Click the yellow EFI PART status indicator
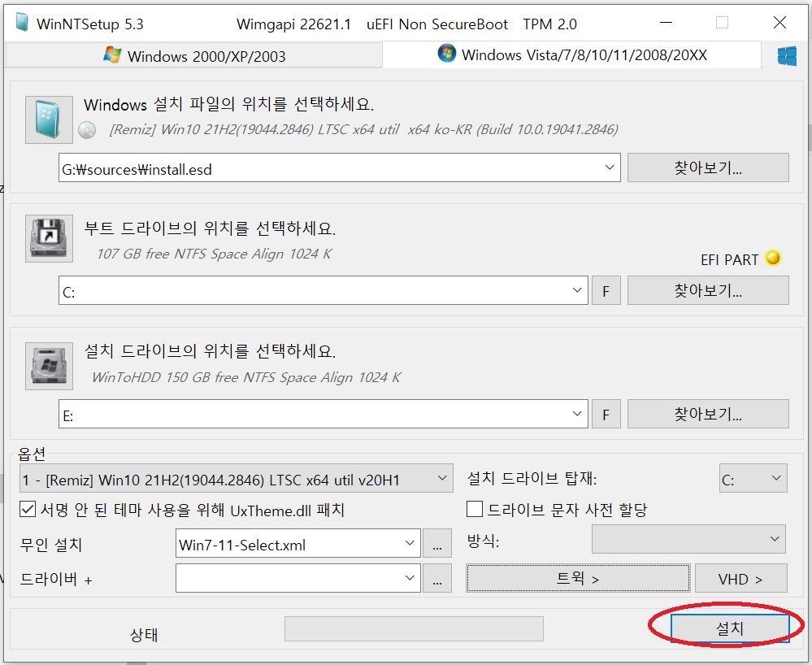This screenshot has width=812, height=665. 773,258
